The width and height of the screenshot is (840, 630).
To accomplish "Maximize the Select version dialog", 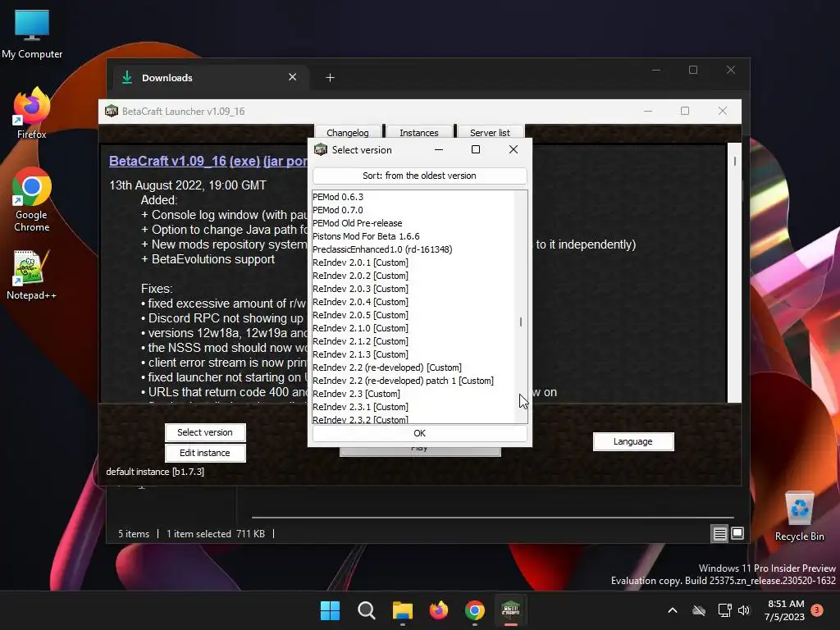I will pos(476,149).
